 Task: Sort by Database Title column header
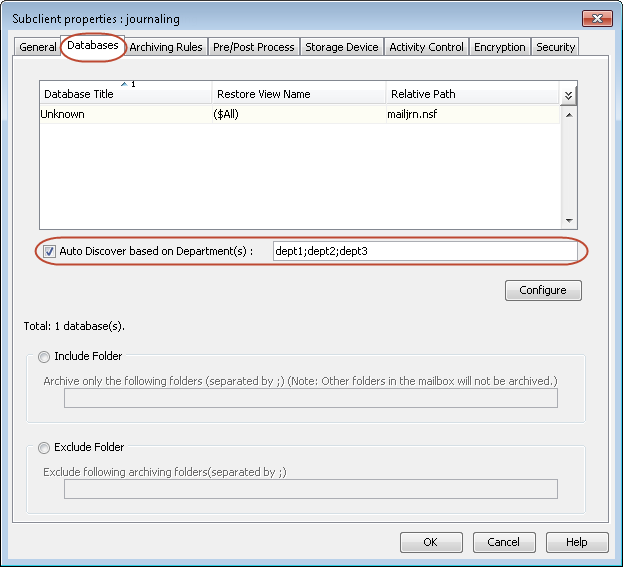coord(125,94)
